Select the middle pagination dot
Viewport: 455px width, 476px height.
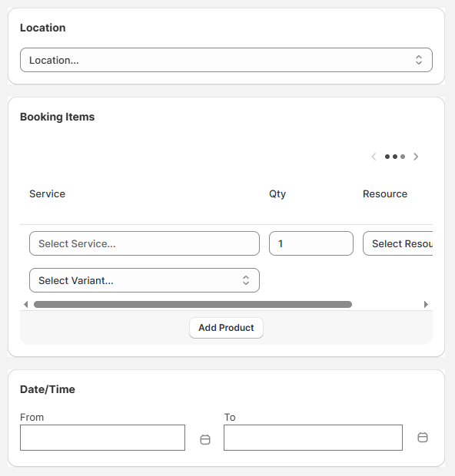tap(395, 157)
